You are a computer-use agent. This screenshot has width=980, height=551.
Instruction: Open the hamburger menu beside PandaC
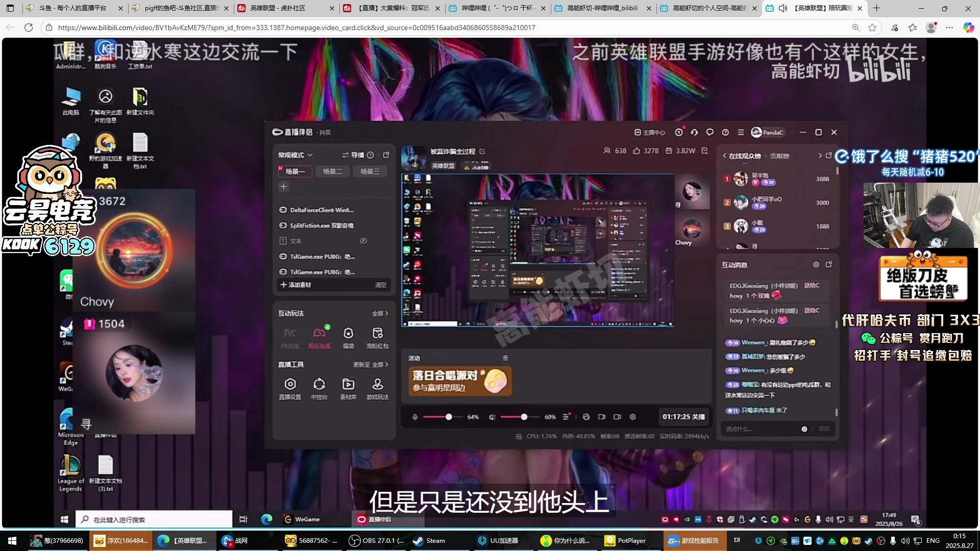[741, 132]
